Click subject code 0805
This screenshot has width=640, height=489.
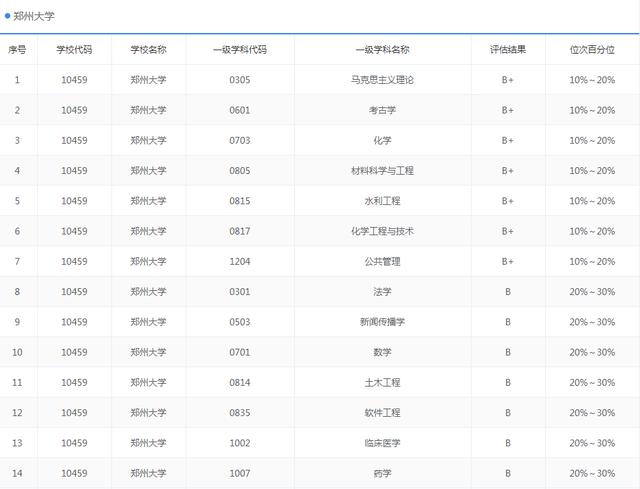(240, 171)
